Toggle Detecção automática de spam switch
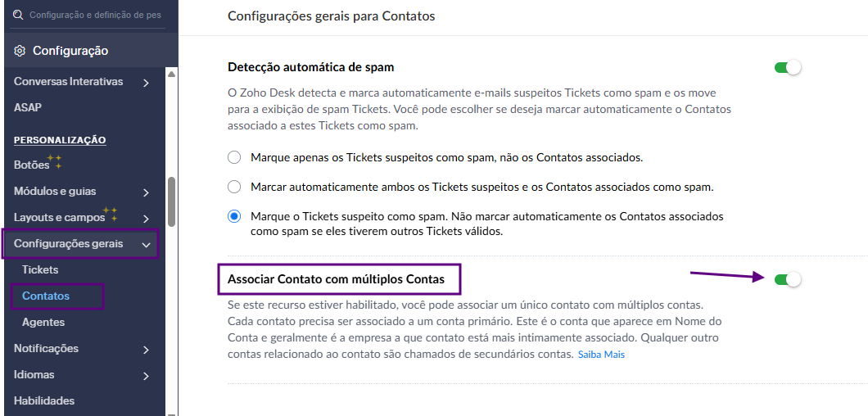The height and width of the screenshot is (416, 868). point(787,67)
